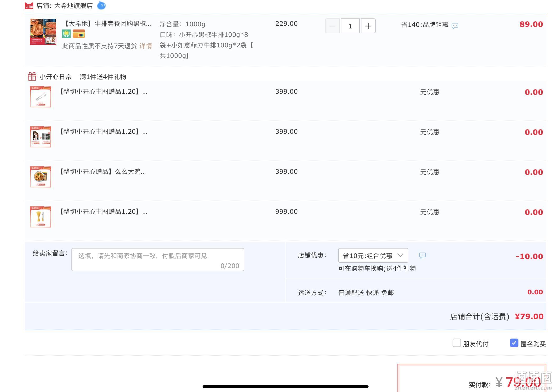Click steak price 89.00 in red

point(531,24)
